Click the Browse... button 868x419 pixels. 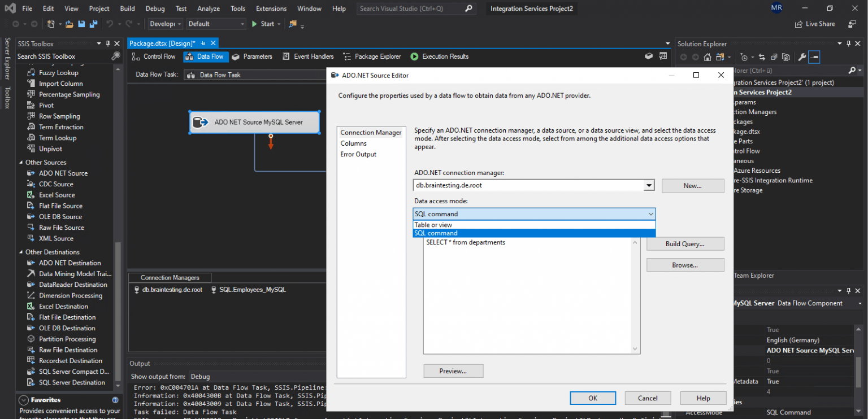pos(685,265)
